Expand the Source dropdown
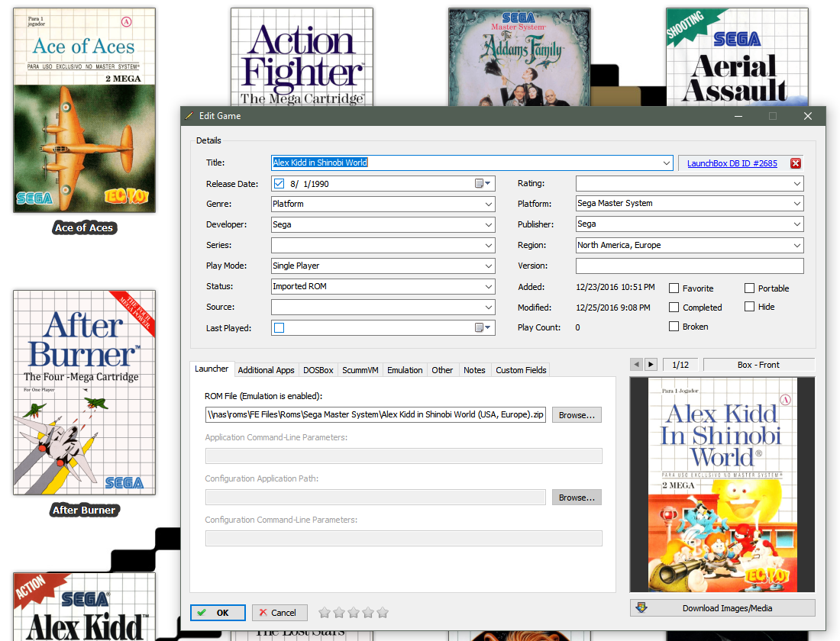 click(x=489, y=308)
